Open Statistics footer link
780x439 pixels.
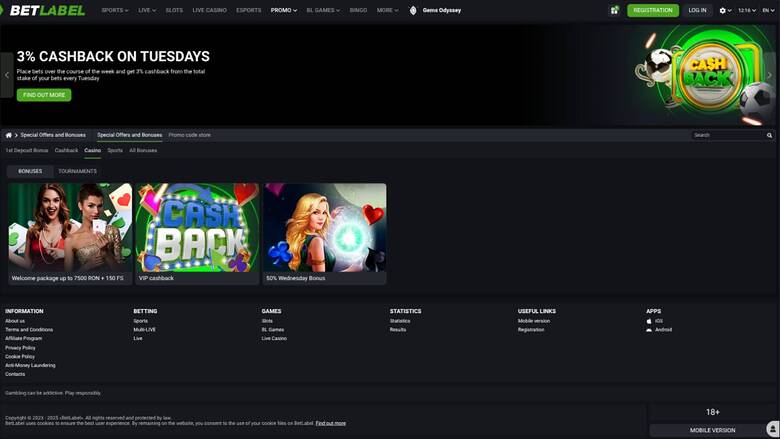pyautogui.click(x=400, y=321)
